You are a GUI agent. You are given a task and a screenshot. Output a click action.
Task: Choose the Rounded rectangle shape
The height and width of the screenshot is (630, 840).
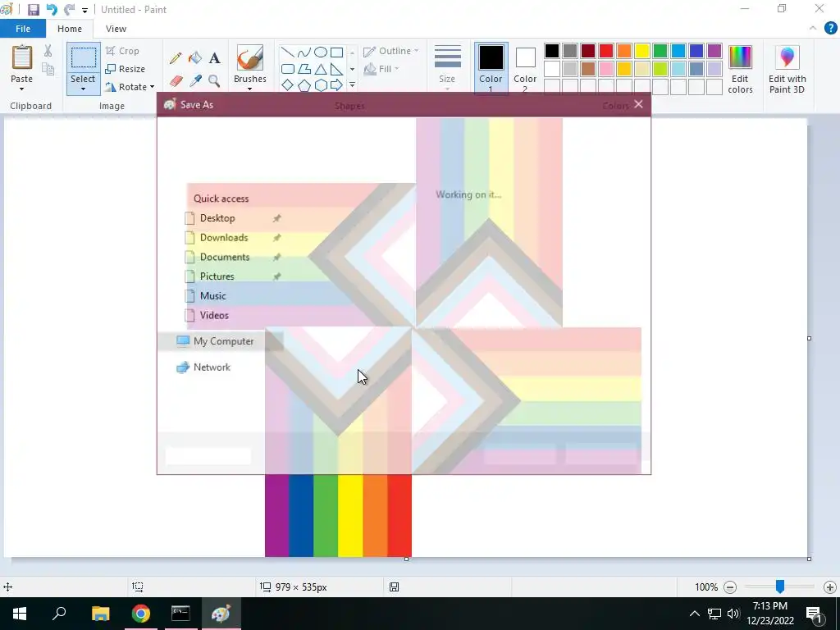coord(288,69)
